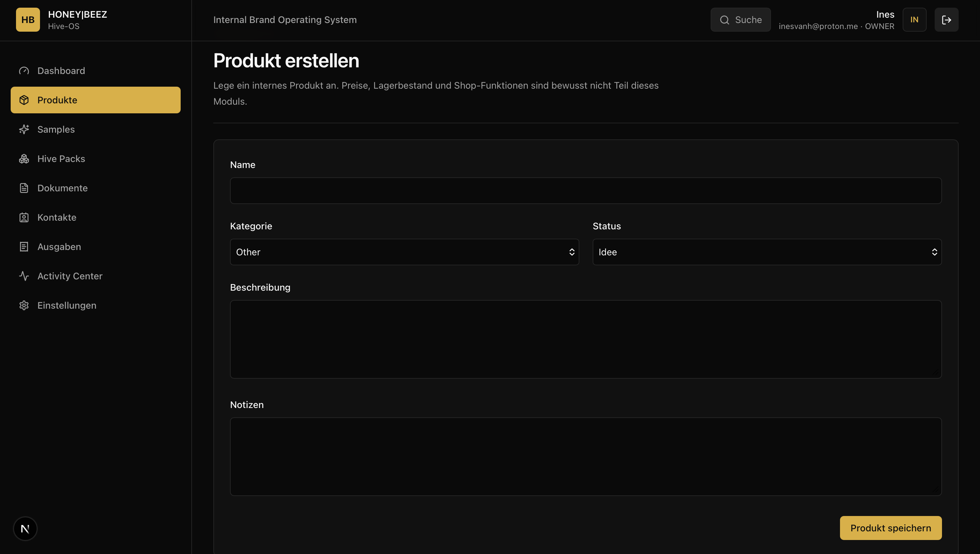The image size is (980, 554).
Task: Click the Dokumente file icon
Action: point(24,188)
